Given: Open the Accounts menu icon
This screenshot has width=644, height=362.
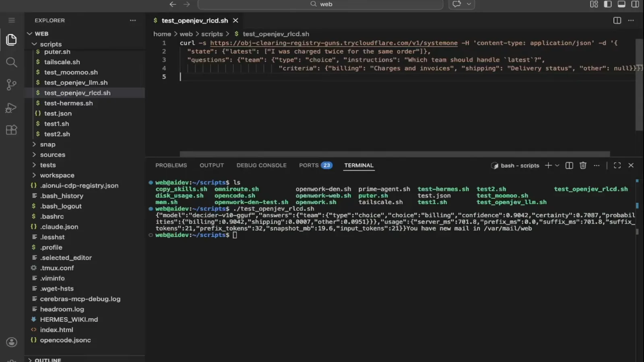Looking at the screenshot, I should 12,342.
